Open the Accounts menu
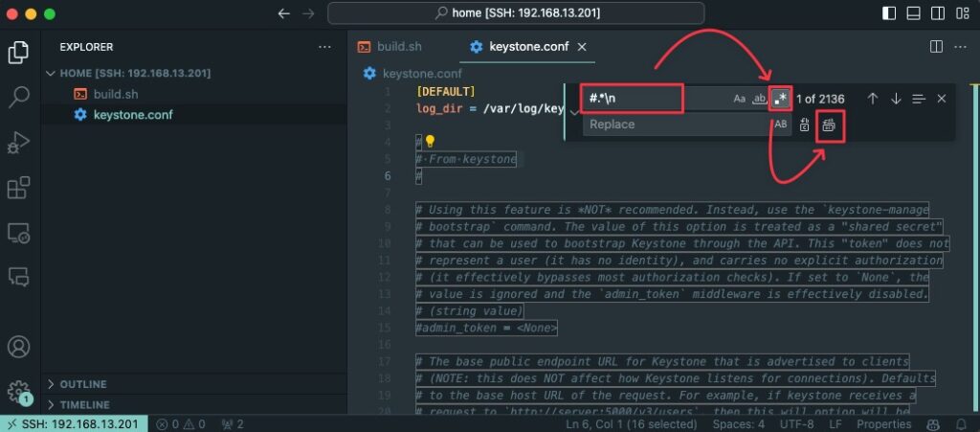 click(x=19, y=347)
